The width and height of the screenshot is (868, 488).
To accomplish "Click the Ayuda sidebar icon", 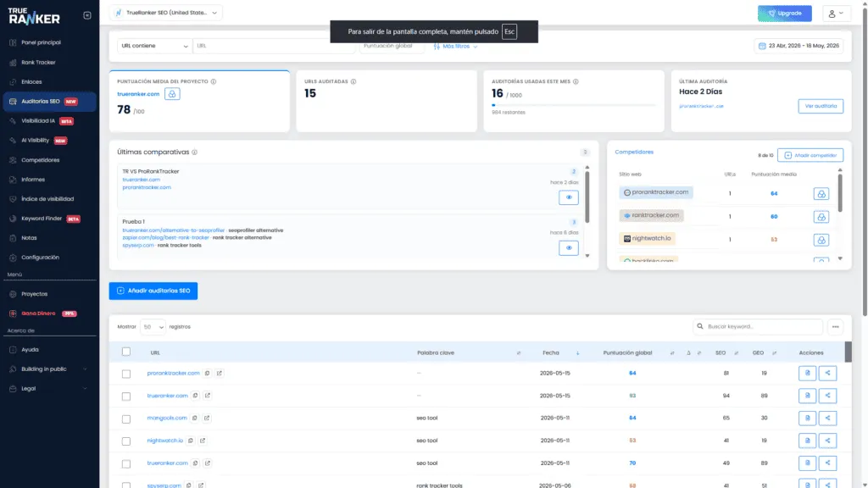I will pyautogui.click(x=13, y=350).
